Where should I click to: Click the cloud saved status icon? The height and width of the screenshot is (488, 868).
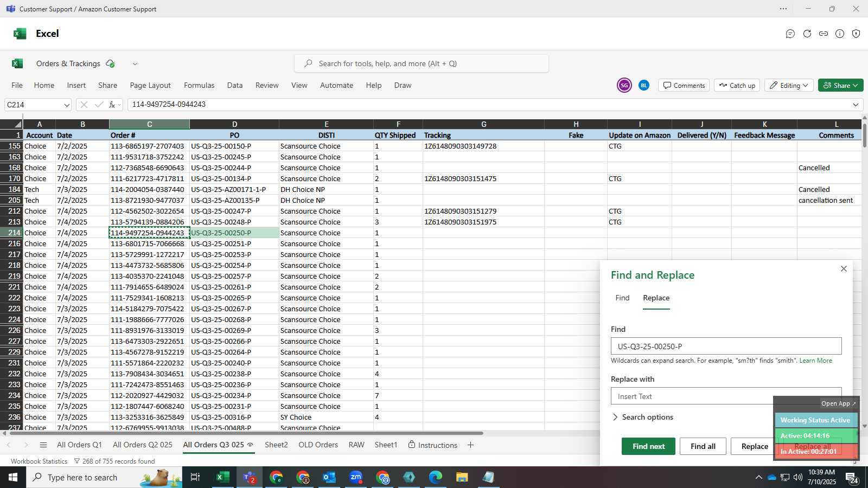pyautogui.click(x=110, y=63)
